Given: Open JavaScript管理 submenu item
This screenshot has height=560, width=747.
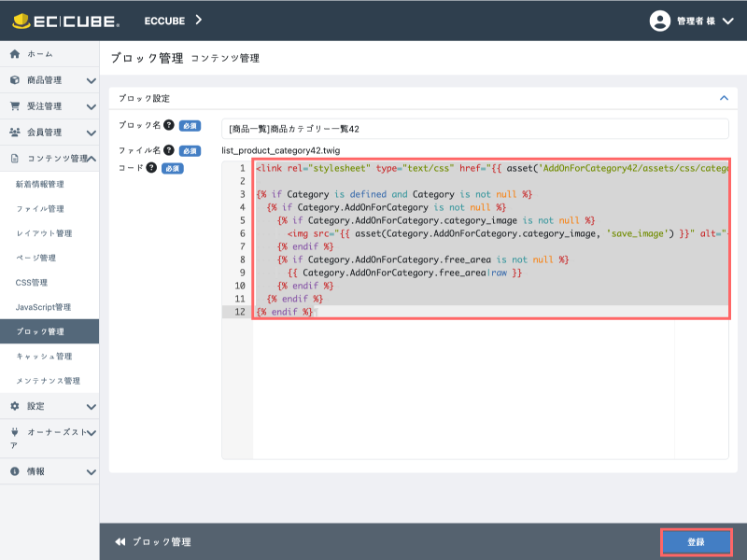Looking at the screenshot, I should (x=43, y=307).
